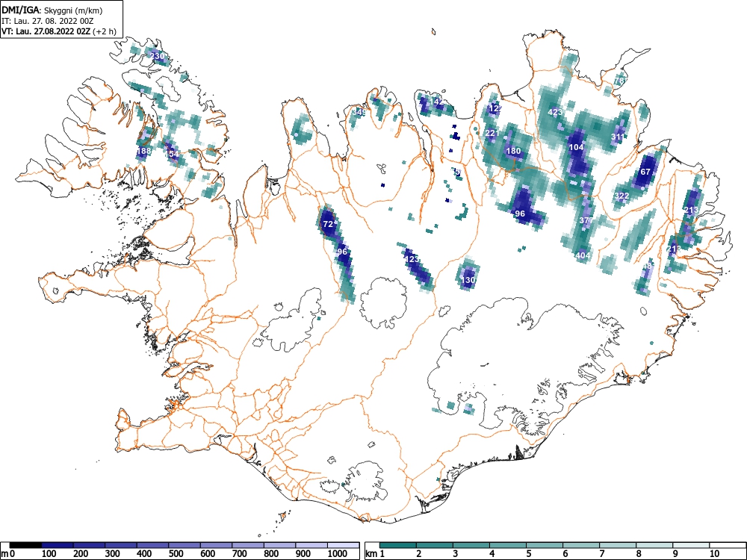The image size is (747, 560).
Task: Click the visibility value 67
Action: [645, 172]
